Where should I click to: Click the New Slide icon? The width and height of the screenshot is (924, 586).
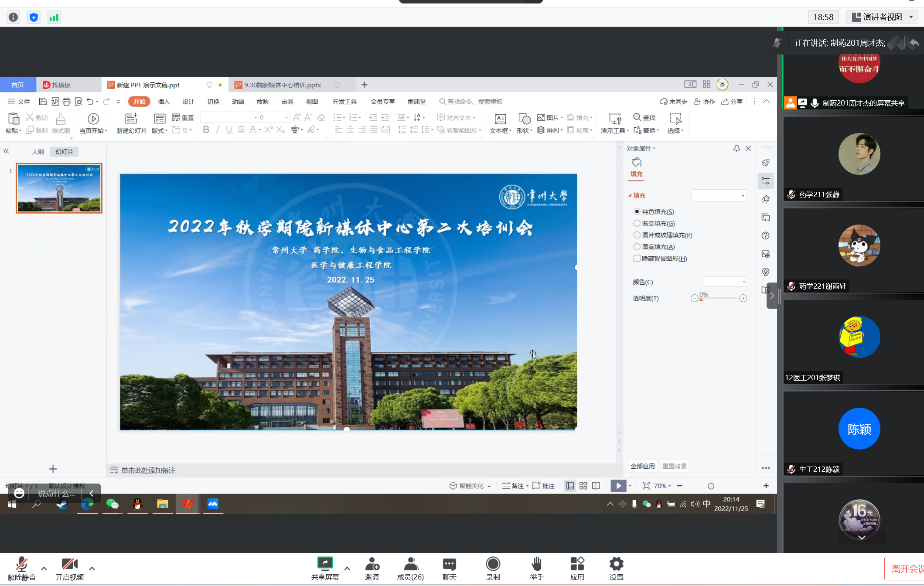click(x=131, y=119)
